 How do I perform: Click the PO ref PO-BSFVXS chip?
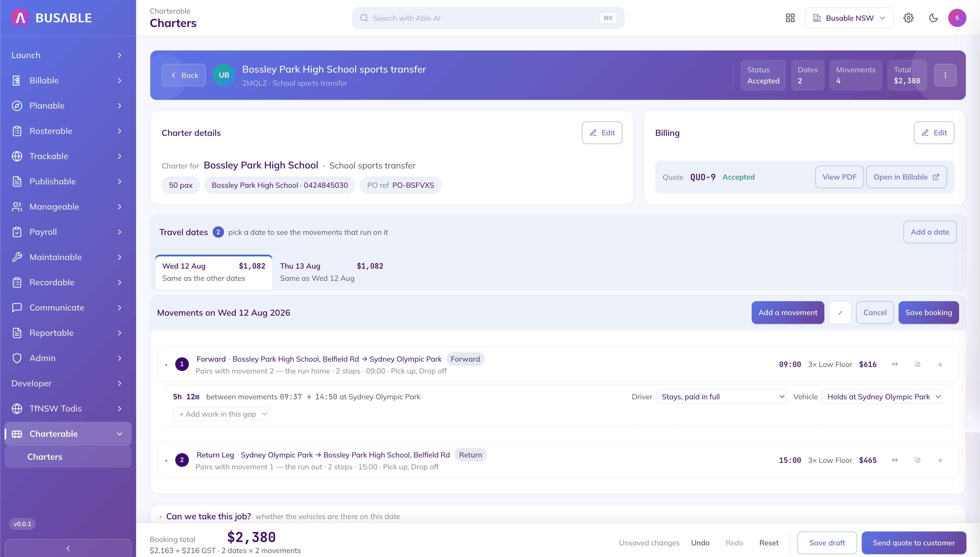[400, 185]
